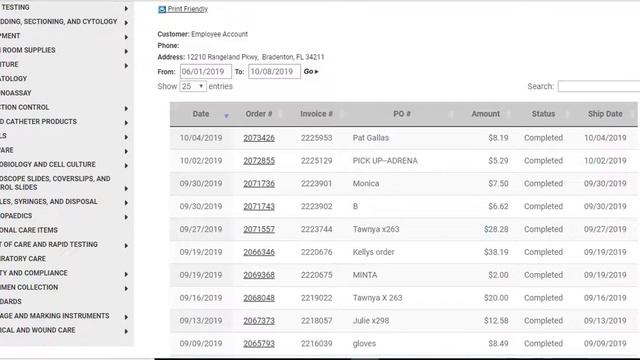The width and height of the screenshot is (640, 360).
Task: Expand the Testing category arrow
Action: [x=126, y=8]
